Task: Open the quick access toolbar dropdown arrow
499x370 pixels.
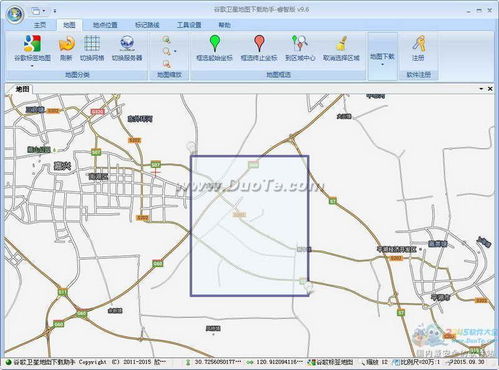Action: tap(55, 11)
